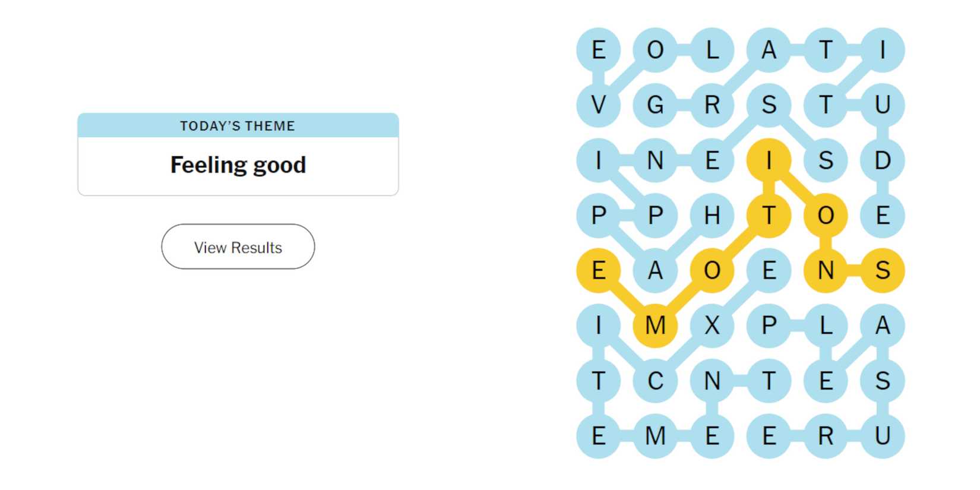Click the yellow M letter tile
This screenshot has height=490, width=980.
pos(656,325)
